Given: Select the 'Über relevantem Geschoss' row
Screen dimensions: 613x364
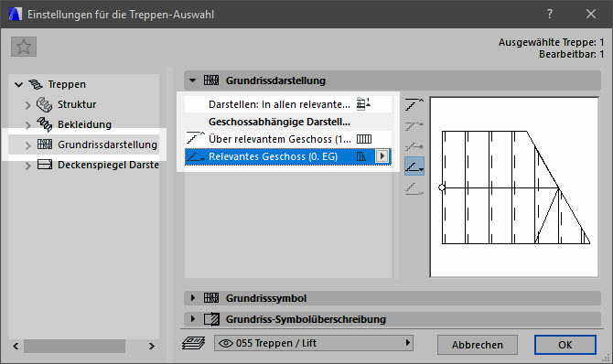Looking at the screenshot, I should click(x=287, y=139).
